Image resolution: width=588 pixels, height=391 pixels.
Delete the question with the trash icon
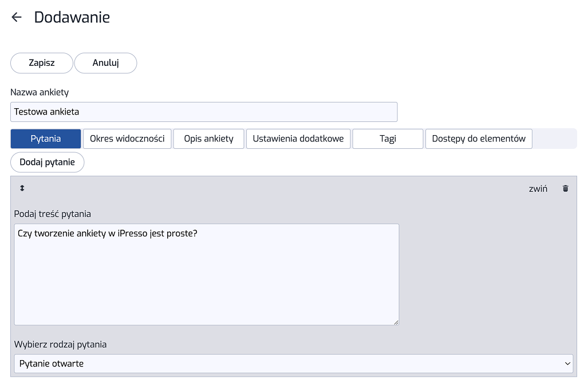pyautogui.click(x=565, y=188)
